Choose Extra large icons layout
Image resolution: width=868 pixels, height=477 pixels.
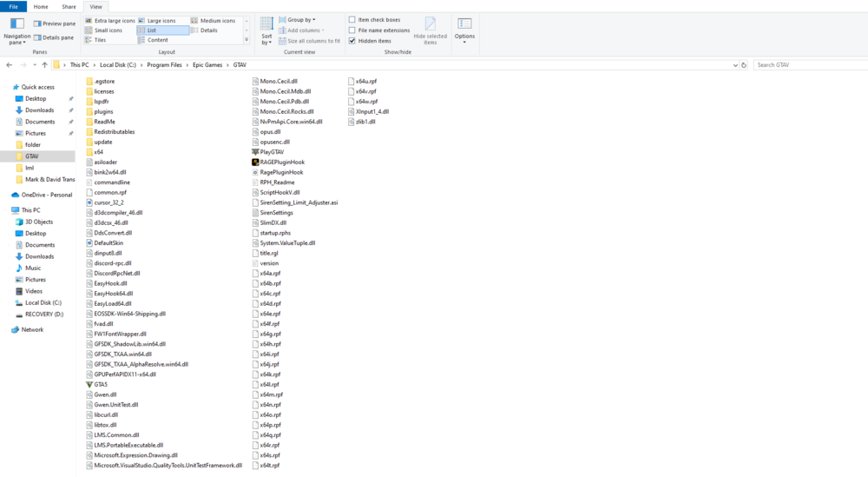(109, 21)
